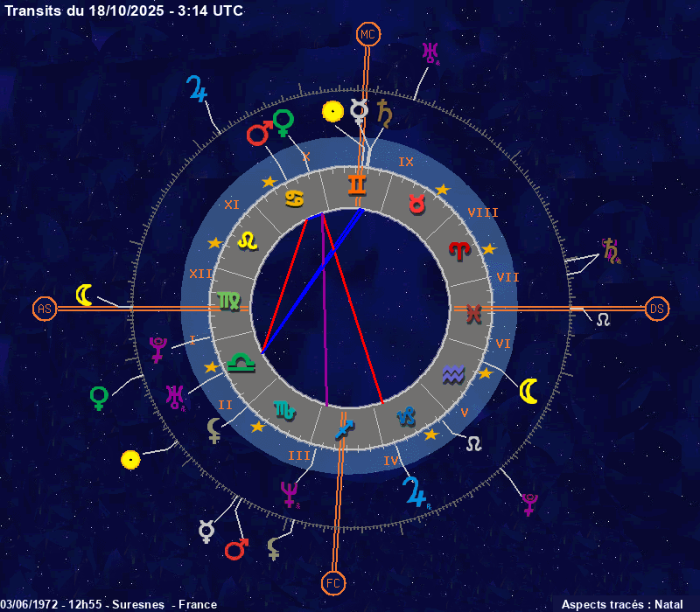
Task: Select the blue Sagittarius arrow glyph
Action: (344, 429)
